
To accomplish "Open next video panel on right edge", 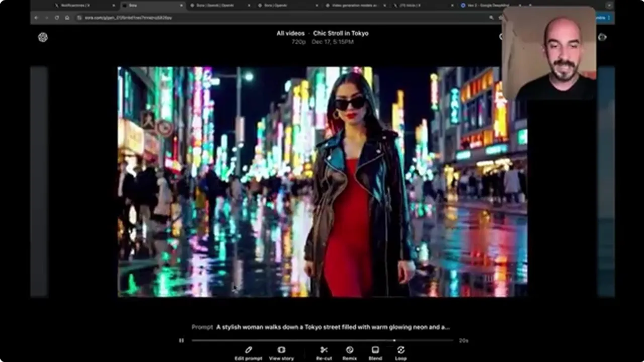I will pos(606,182).
